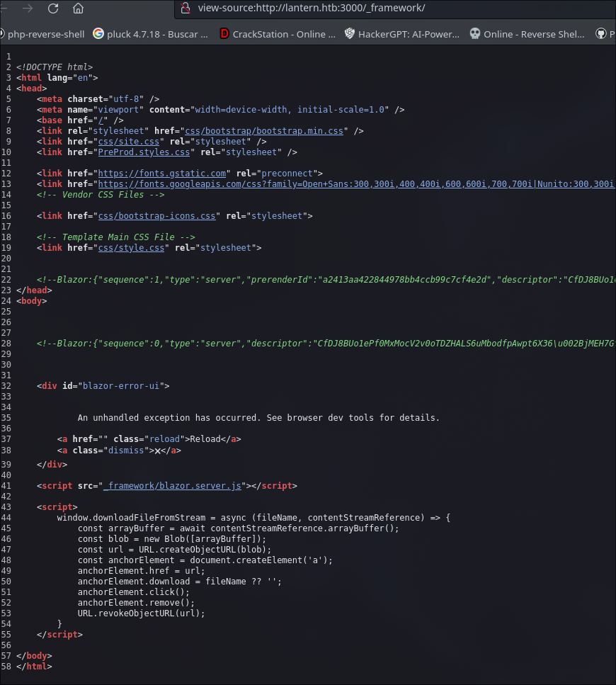Open the PreProd.styles.css link
This screenshot has width=616, height=685.
(x=144, y=152)
